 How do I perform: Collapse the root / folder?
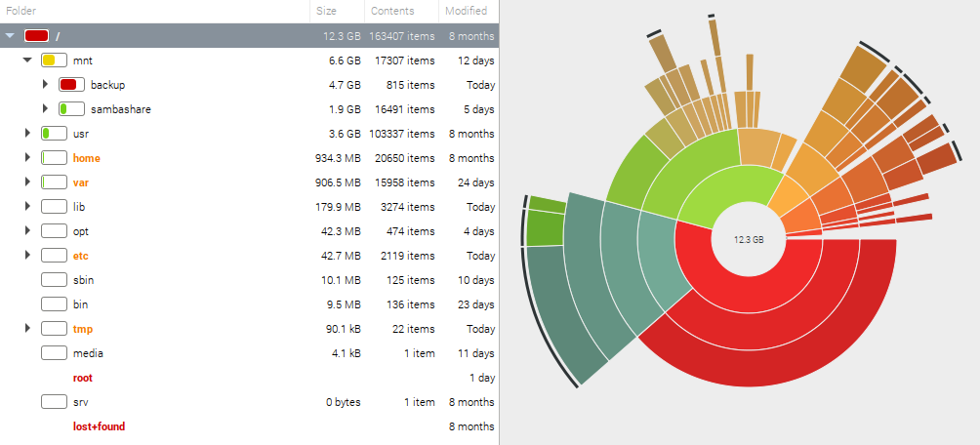point(10,36)
